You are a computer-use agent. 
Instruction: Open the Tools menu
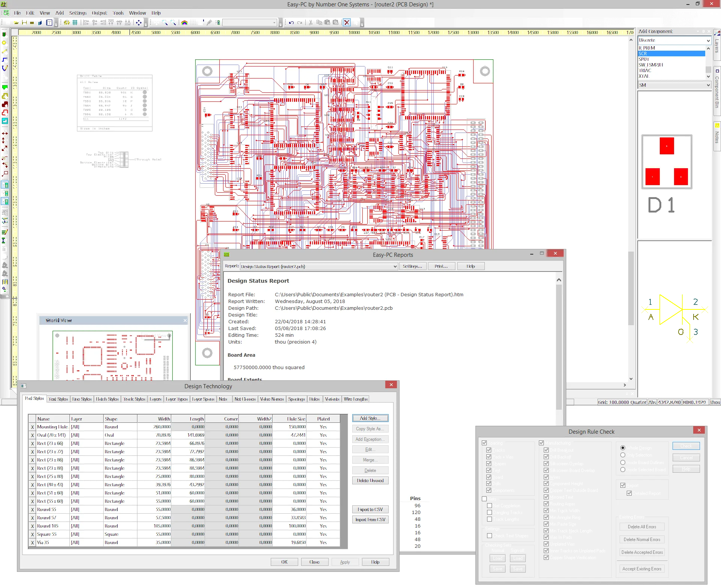click(x=118, y=12)
